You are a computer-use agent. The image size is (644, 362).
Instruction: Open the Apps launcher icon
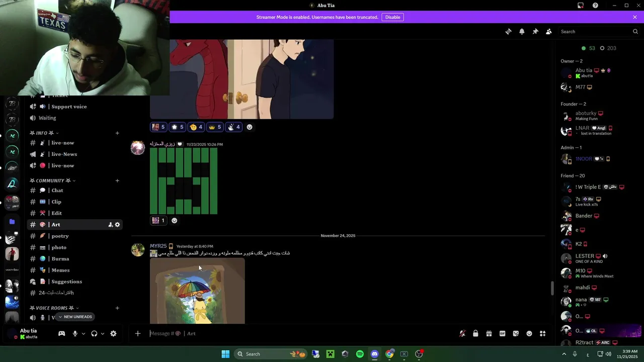542,333
